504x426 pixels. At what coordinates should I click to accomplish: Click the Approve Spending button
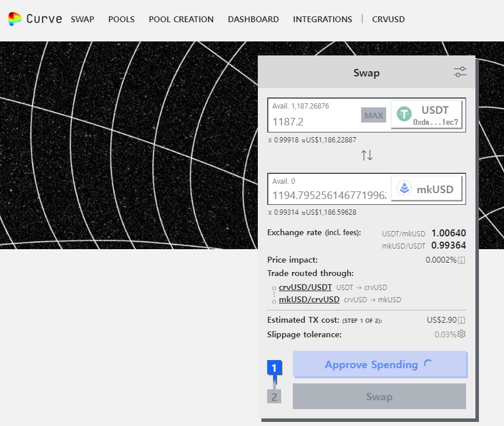click(380, 364)
